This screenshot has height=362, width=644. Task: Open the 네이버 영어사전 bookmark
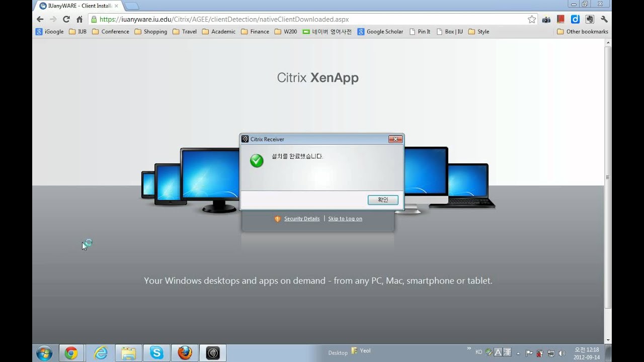327,32
